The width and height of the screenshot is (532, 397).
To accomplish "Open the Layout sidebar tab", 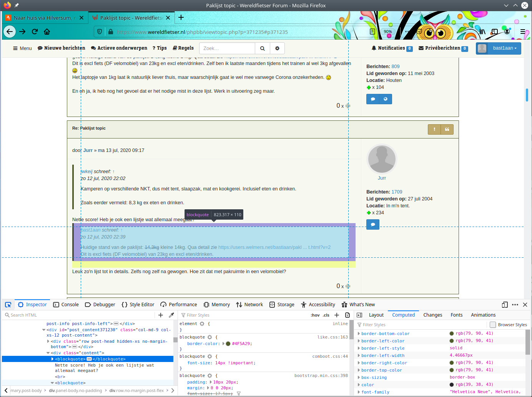I will pos(376,315).
